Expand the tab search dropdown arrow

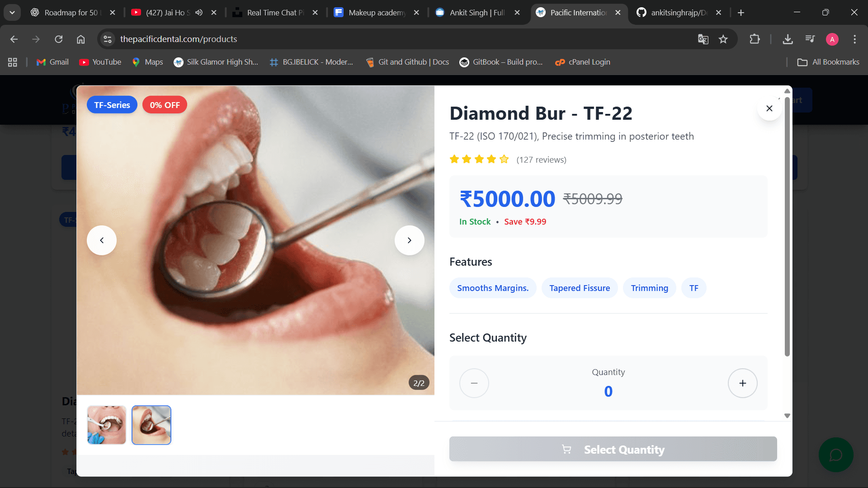[12, 13]
